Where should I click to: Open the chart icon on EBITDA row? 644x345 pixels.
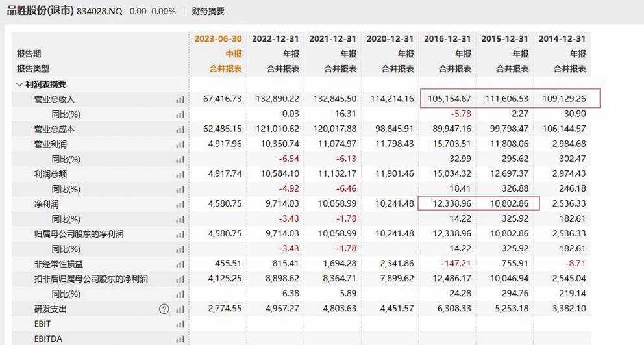pos(179,339)
